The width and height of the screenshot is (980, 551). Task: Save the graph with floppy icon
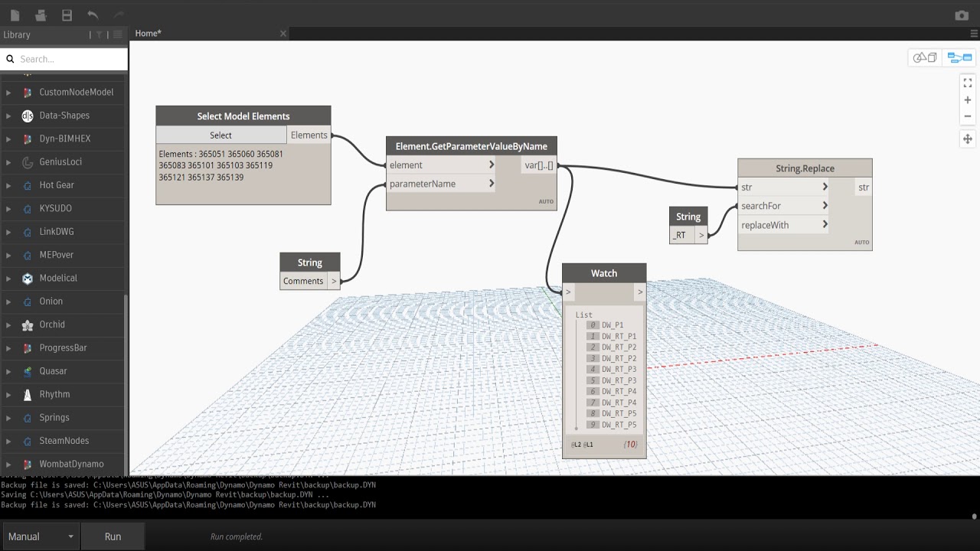pyautogui.click(x=67, y=15)
